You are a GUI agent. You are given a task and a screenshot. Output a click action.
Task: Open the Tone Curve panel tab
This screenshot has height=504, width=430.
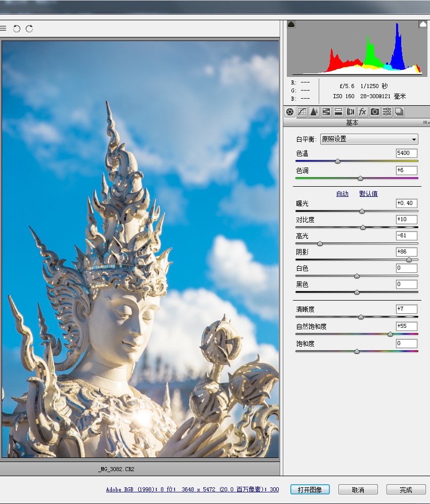point(302,112)
